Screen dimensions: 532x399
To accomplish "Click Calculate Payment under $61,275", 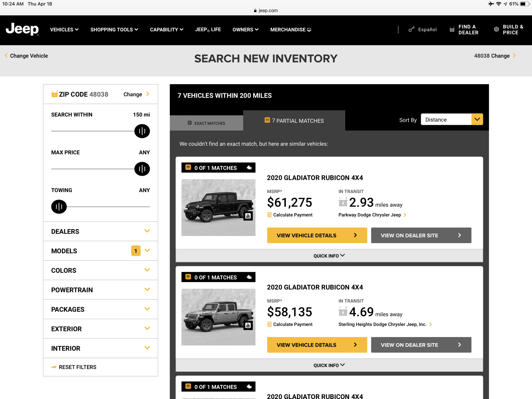I will 293,215.
